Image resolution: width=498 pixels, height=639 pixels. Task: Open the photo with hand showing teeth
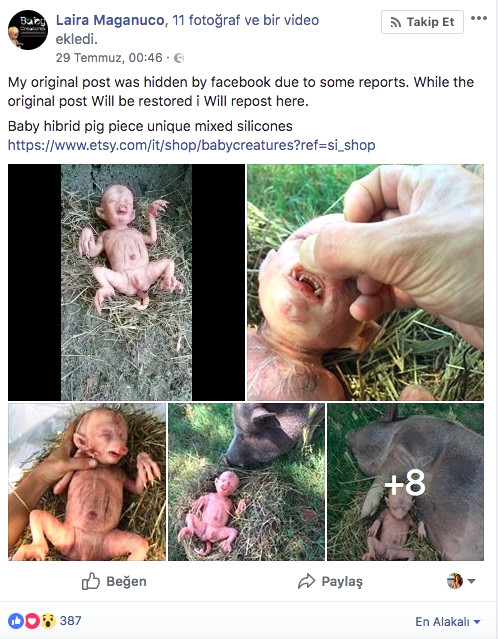point(366,282)
